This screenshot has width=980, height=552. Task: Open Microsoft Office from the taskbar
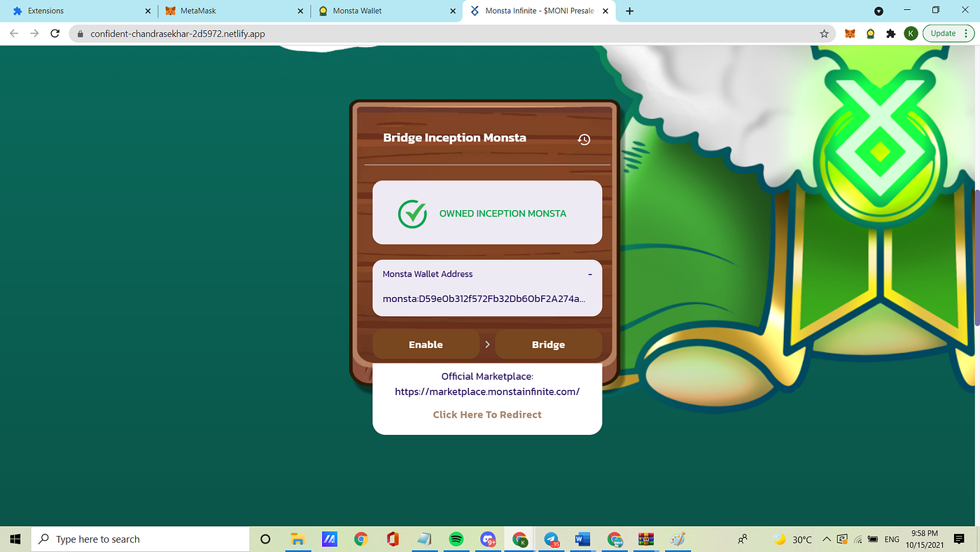click(x=393, y=539)
